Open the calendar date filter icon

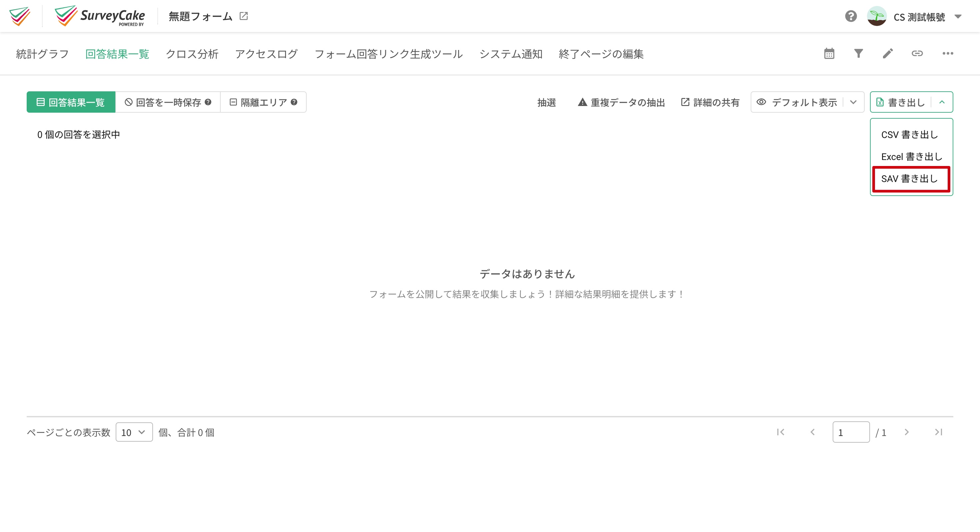coord(829,53)
